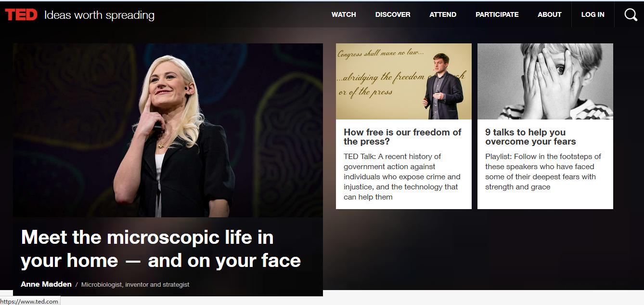Click the Anne Madden speaker name
Viewport: 644px width, 305px height.
(46, 284)
